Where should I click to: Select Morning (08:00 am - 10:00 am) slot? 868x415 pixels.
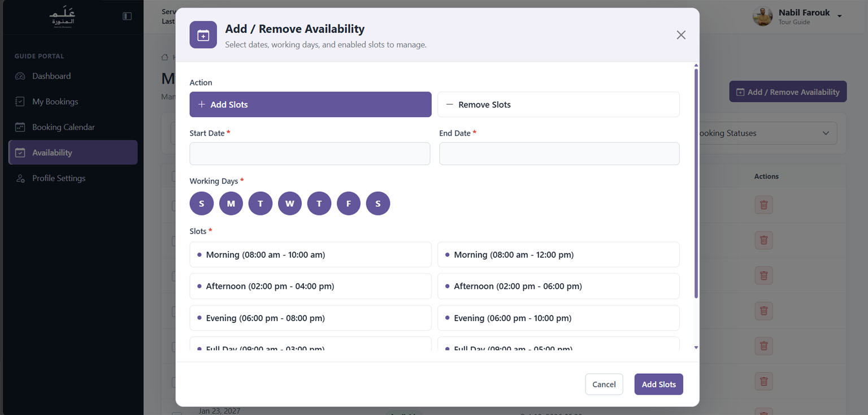tap(310, 255)
